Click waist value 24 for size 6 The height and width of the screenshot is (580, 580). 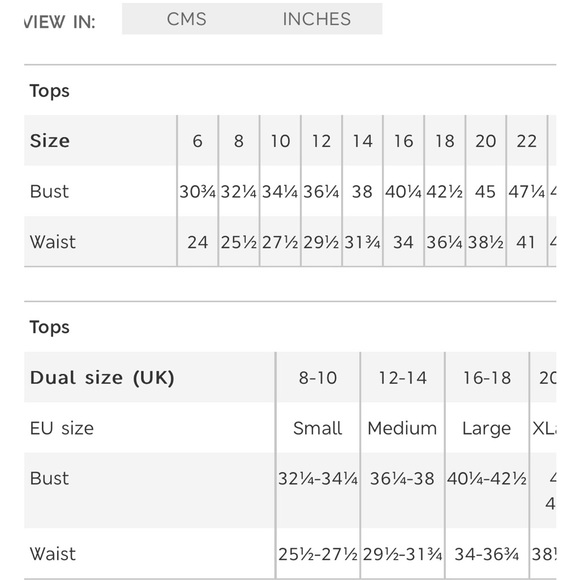tap(198, 242)
